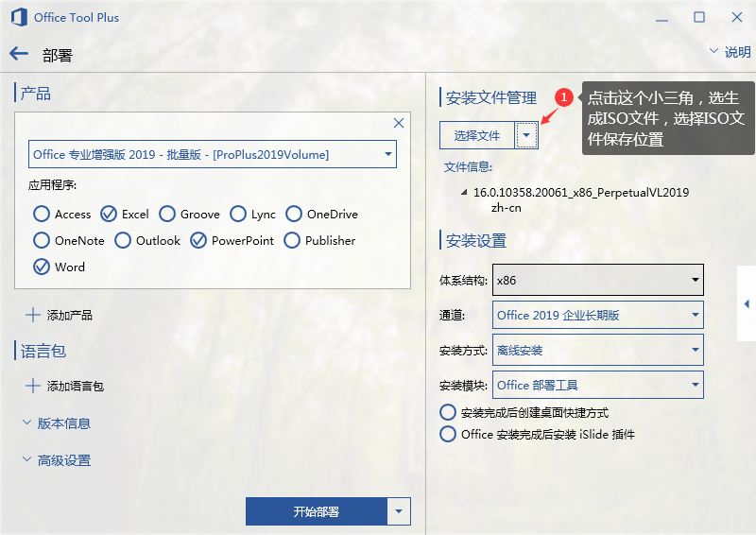Click the 安装设置 heading
Viewport: 756px width, 535px height.
coord(476,241)
